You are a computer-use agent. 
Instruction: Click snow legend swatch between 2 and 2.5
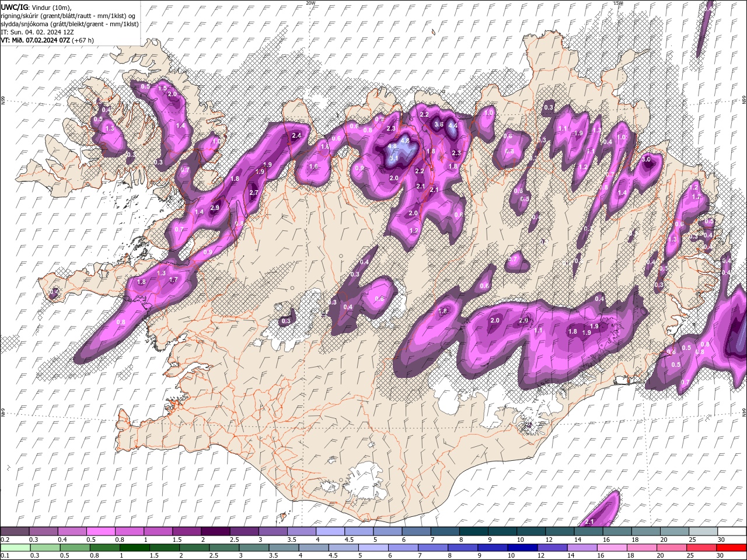(215, 531)
